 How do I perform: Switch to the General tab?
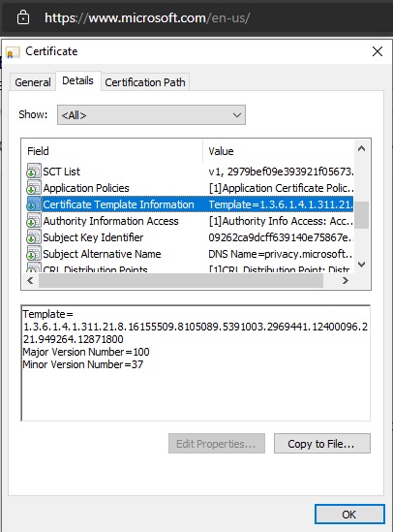pos(33,82)
